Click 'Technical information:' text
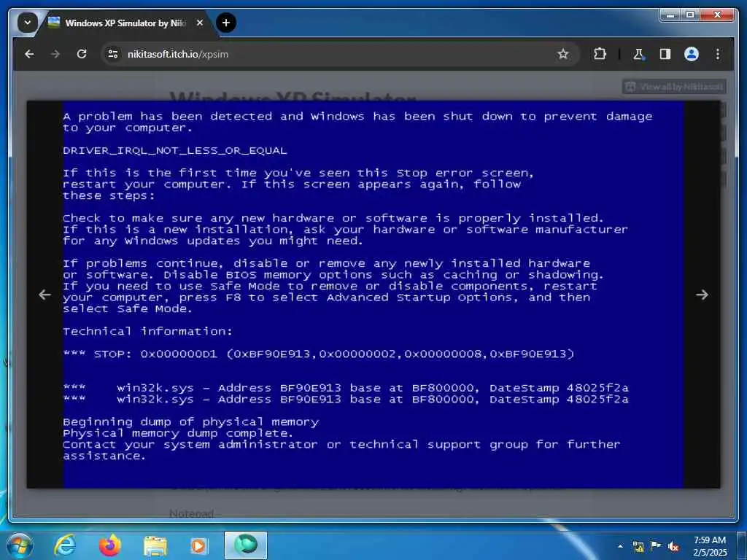The height and width of the screenshot is (560, 747). tap(147, 331)
